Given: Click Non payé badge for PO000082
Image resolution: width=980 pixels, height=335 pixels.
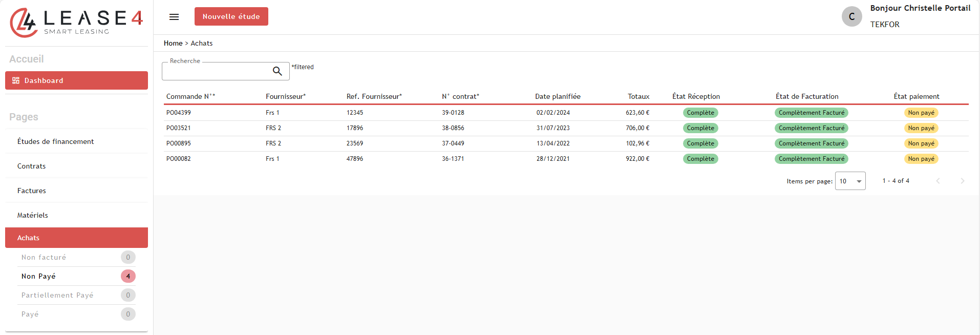Looking at the screenshot, I should [x=921, y=159].
